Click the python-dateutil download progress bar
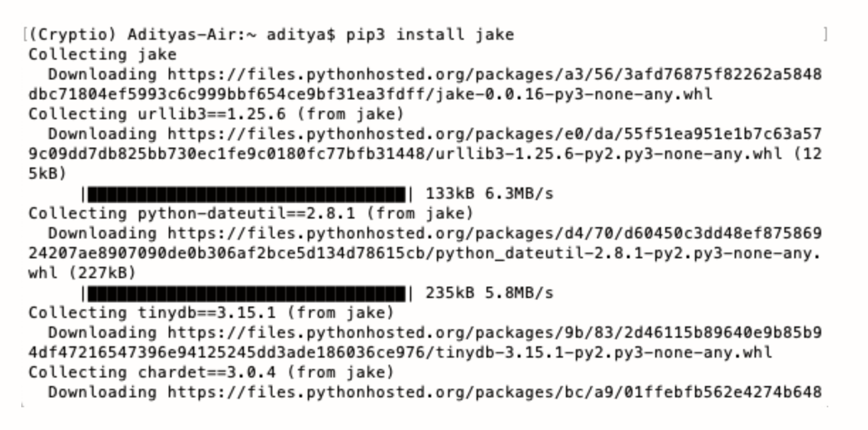The image size is (868, 430). (248, 292)
